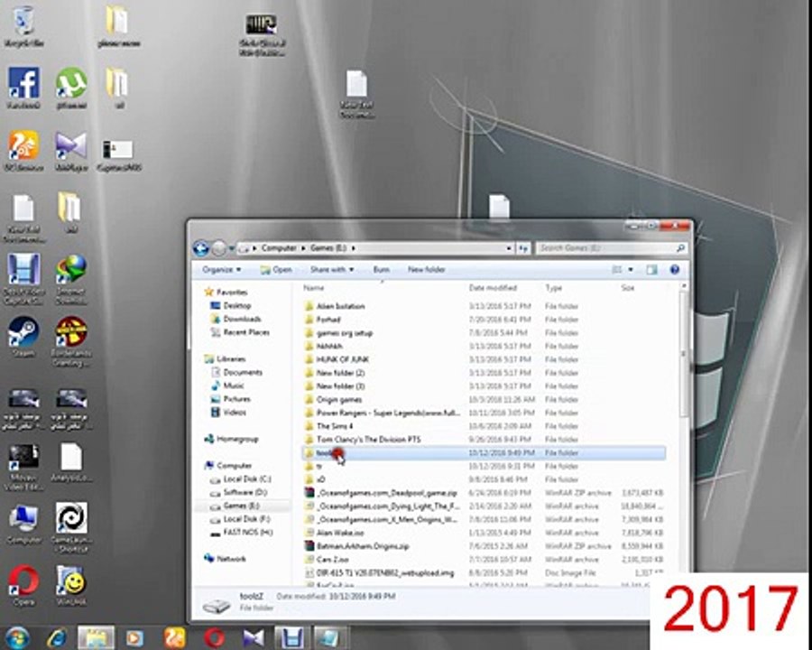Open the Recycle Bin desktop icon
The height and width of the screenshot is (650, 812).
pos(23,27)
